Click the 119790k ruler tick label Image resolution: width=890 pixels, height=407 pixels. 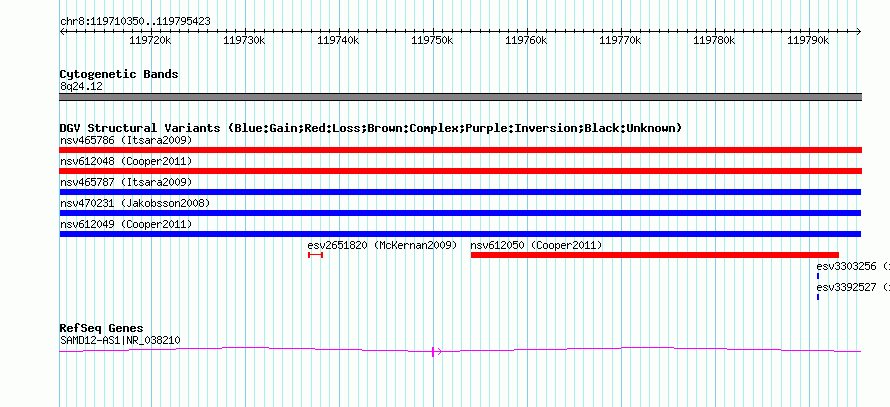(809, 41)
